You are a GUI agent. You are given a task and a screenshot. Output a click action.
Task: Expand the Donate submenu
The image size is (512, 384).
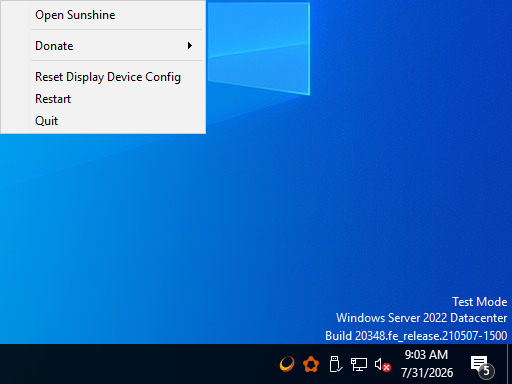103,46
